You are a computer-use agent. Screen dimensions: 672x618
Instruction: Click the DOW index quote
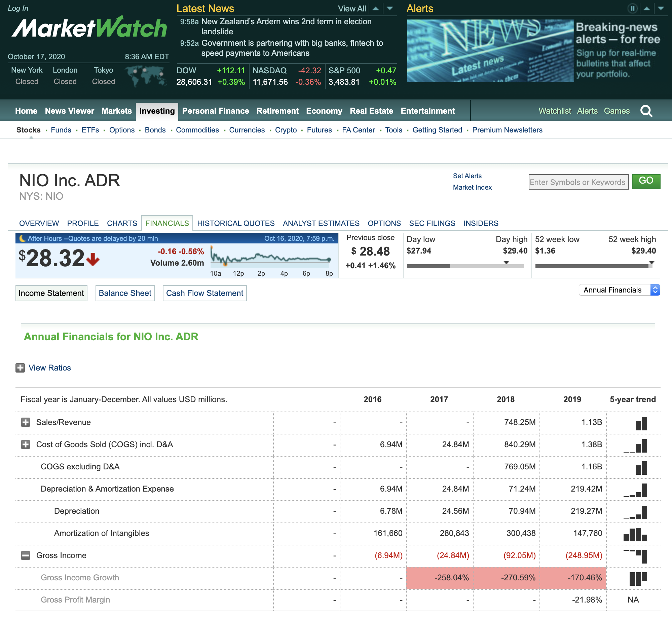(211, 76)
